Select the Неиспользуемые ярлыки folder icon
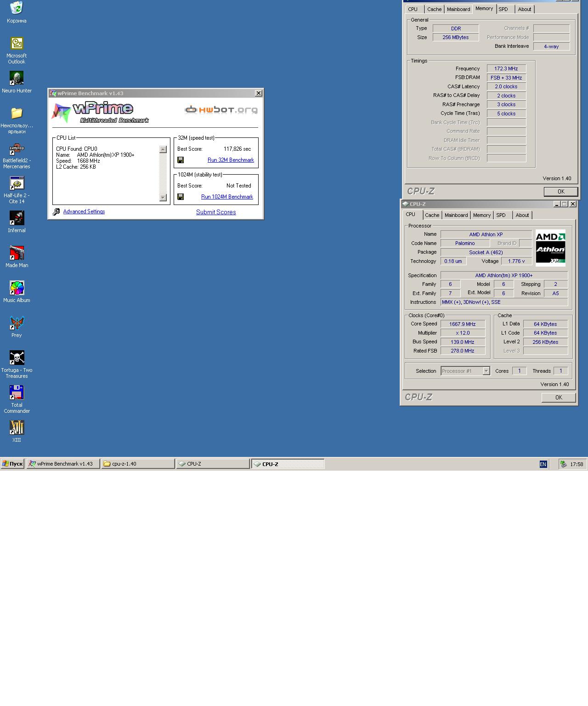Screen dimensions: 588x706 tap(17, 120)
